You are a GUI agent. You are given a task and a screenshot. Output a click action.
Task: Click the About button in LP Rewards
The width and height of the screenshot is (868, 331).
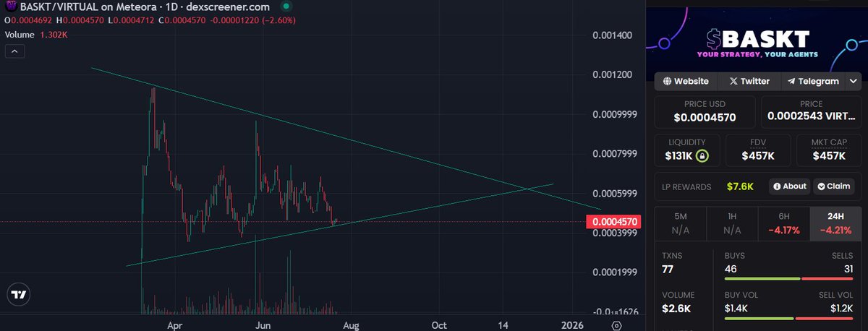789,186
